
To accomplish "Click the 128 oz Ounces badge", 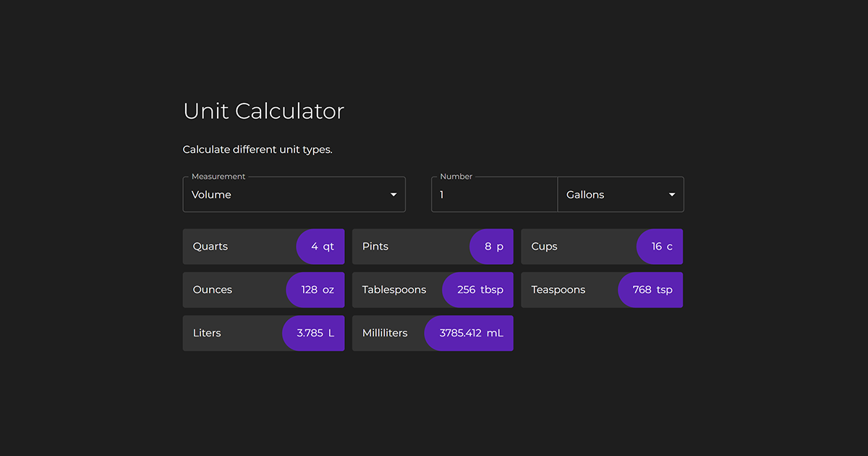I will [x=315, y=290].
